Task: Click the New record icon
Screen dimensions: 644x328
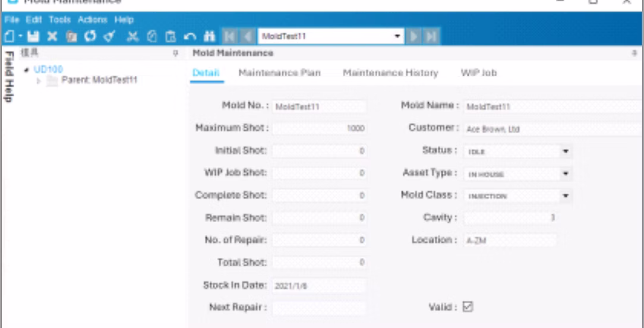Action: [10, 37]
